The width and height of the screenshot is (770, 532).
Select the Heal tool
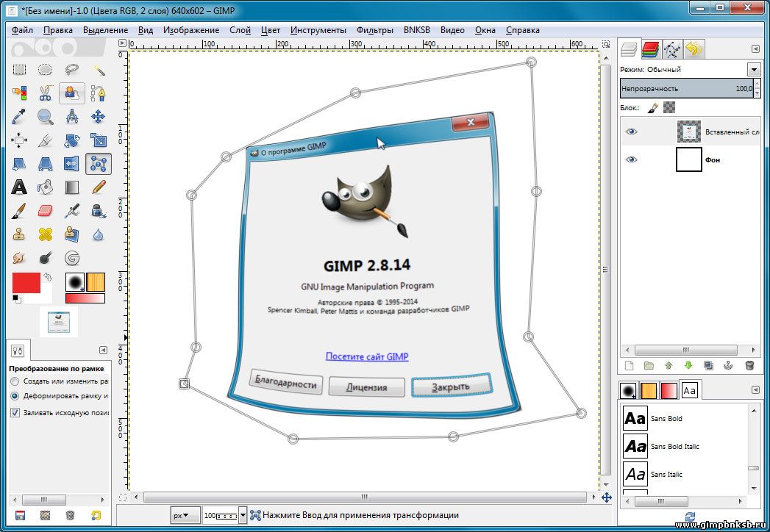[45, 234]
